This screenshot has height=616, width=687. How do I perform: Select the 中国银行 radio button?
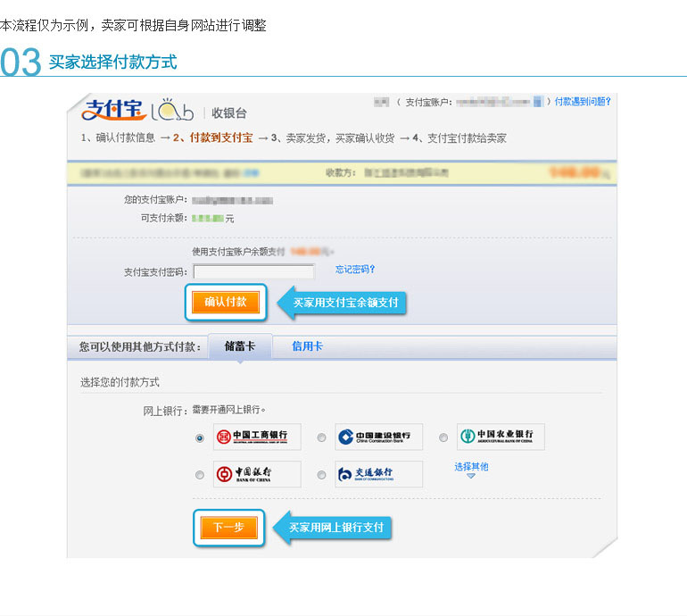pyautogui.click(x=200, y=475)
